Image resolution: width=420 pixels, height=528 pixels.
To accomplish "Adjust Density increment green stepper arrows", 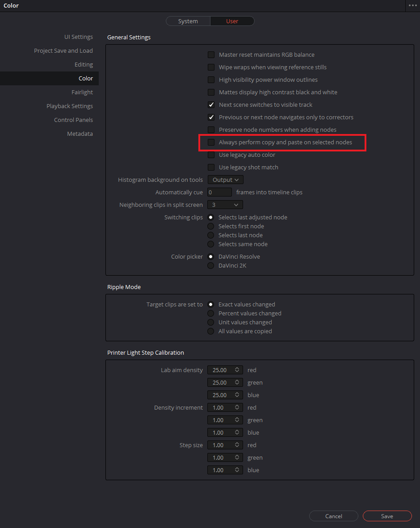I will [237, 419].
